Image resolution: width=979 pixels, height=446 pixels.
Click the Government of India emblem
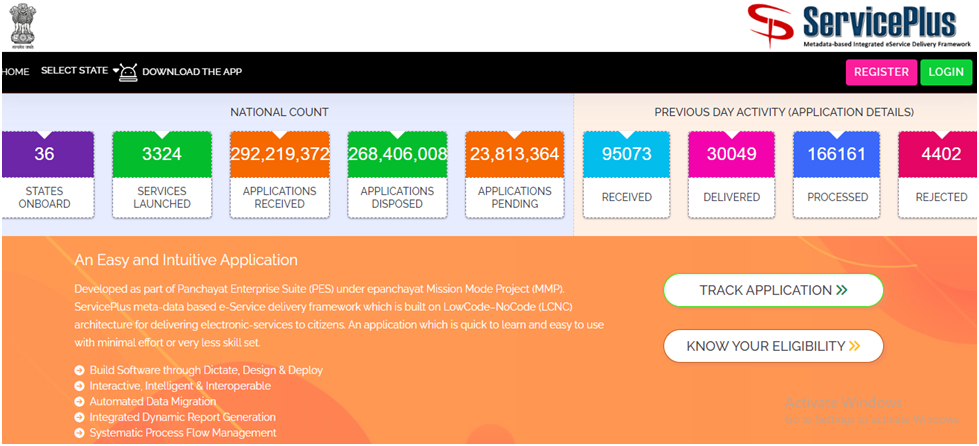point(23,26)
